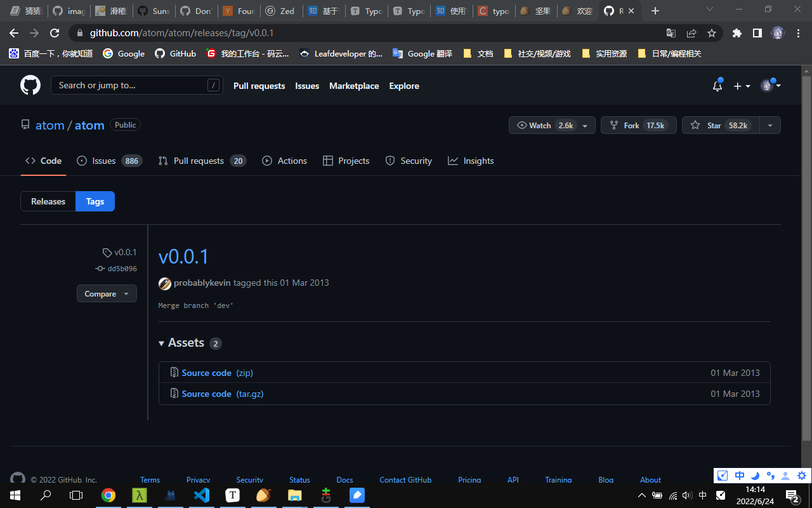Viewport: 812px width, 508px height.
Task: Switch to the Actions tab
Action: click(285, 161)
